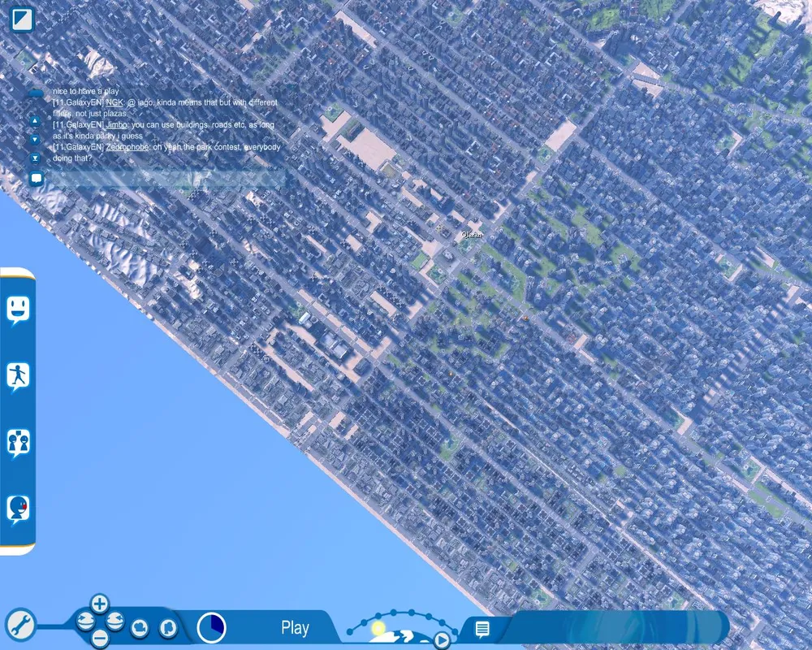
Task: Open the walking avatar panel
Action: (x=18, y=377)
